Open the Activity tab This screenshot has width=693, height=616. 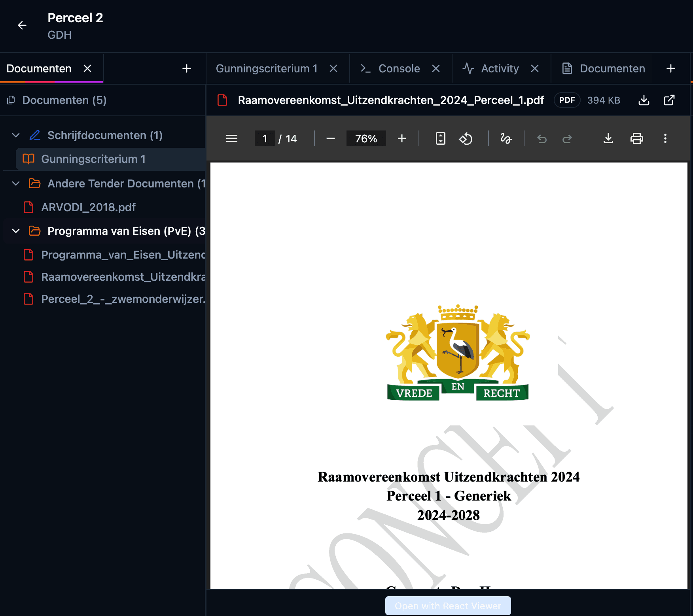[490, 68]
